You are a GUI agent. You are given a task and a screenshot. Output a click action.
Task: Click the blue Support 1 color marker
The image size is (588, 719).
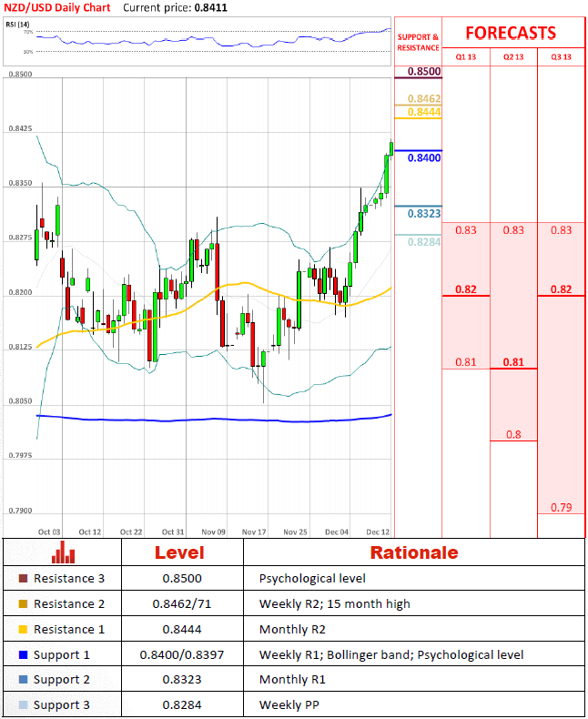[23, 655]
